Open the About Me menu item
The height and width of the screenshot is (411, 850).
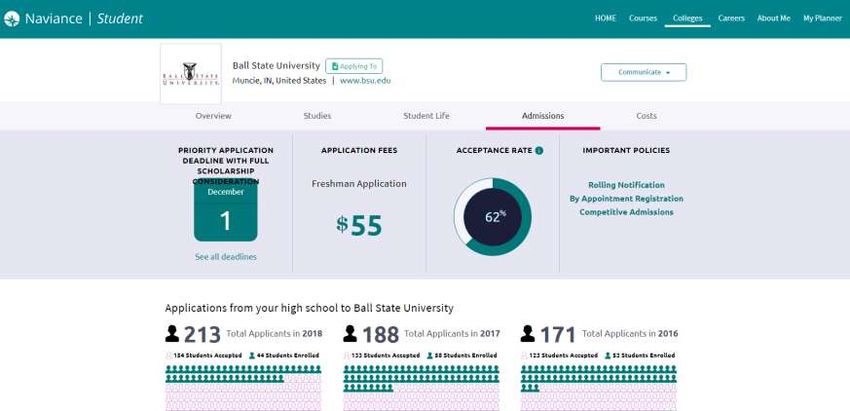774,18
